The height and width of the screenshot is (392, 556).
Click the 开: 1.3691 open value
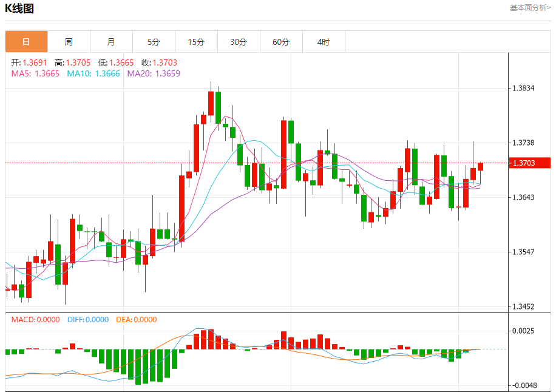click(x=29, y=63)
